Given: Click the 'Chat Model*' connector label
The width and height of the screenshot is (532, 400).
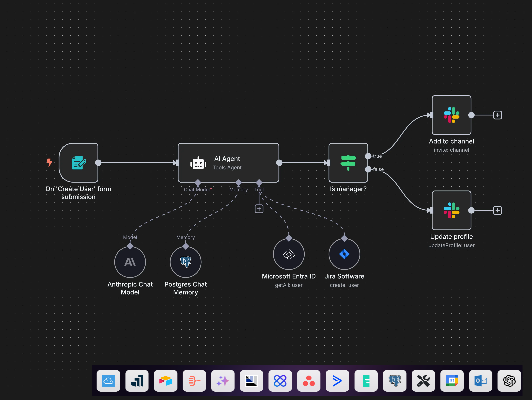Looking at the screenshot, I should [x=198, y=190].
